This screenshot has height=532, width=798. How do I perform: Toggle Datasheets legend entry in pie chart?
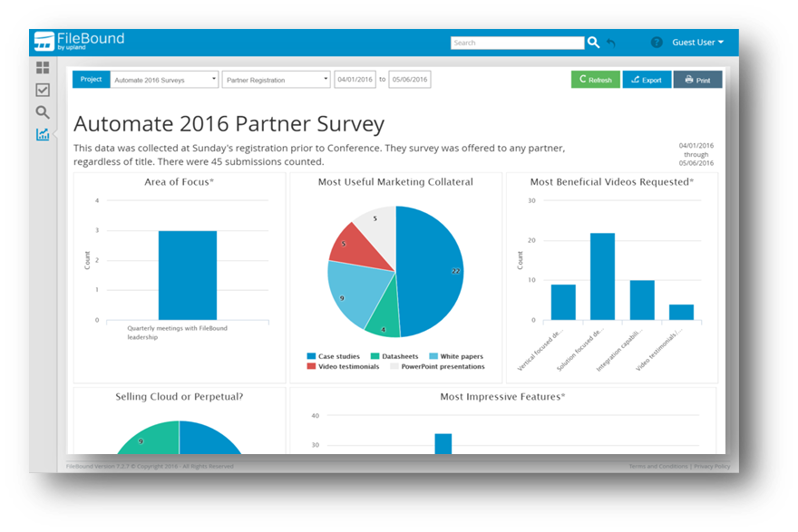click(x=399, y=356)
